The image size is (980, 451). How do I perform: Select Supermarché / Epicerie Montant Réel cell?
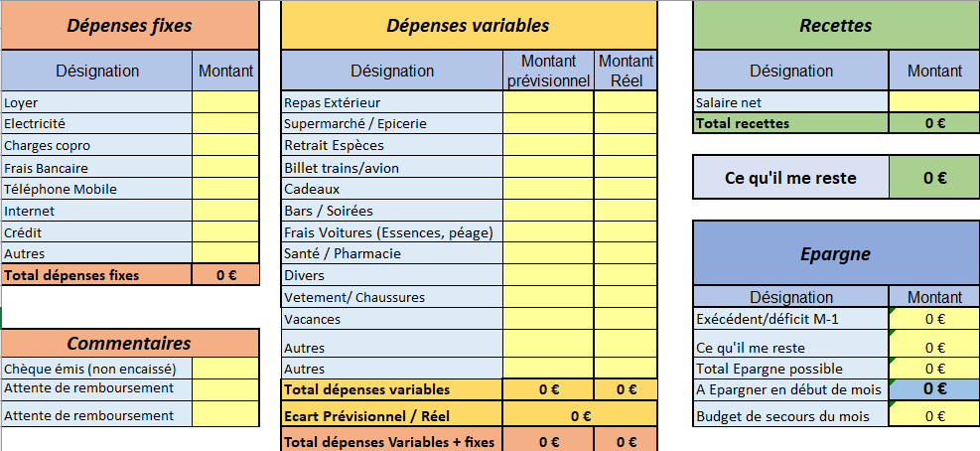[626, 123]
